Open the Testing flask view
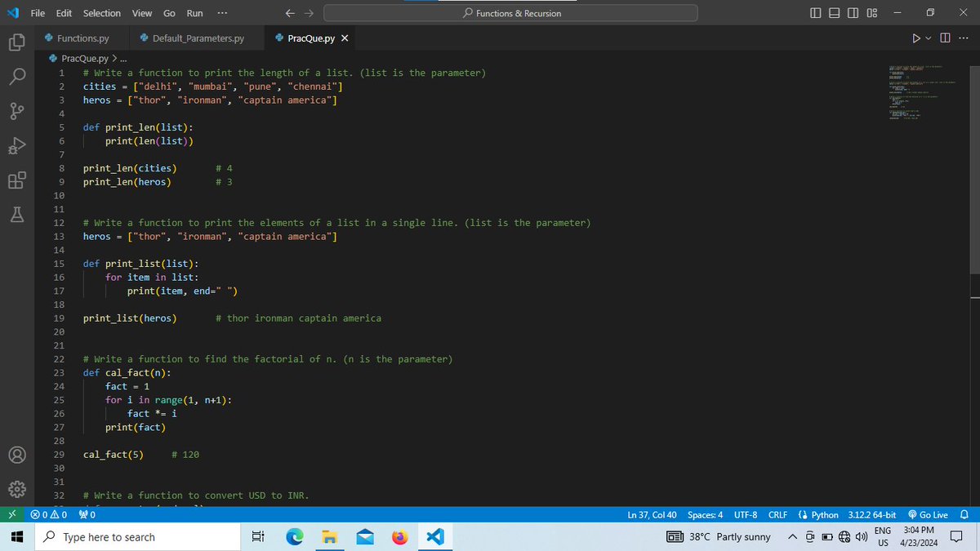This screenshot has width=980, height=551. tap(18, 216)
